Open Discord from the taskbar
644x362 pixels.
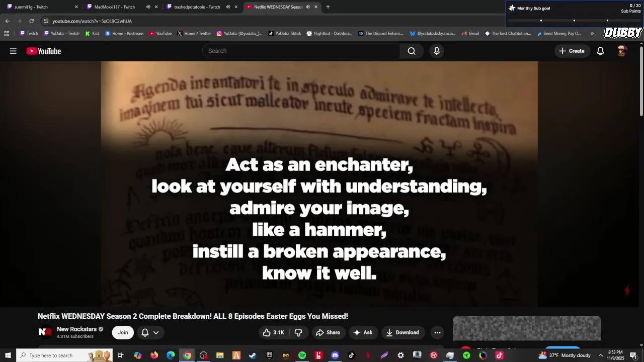(335, 355)
